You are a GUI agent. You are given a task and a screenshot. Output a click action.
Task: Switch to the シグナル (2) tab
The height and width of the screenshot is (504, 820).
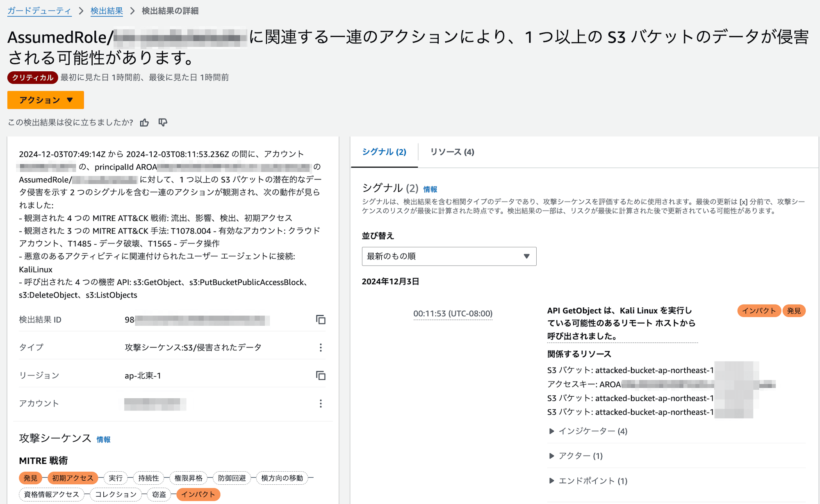pos(384,152)
